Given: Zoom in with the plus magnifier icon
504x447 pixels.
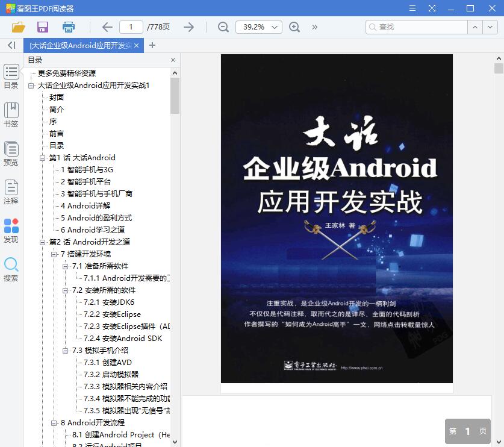Looking at the screenshot, I should [294, 27].
